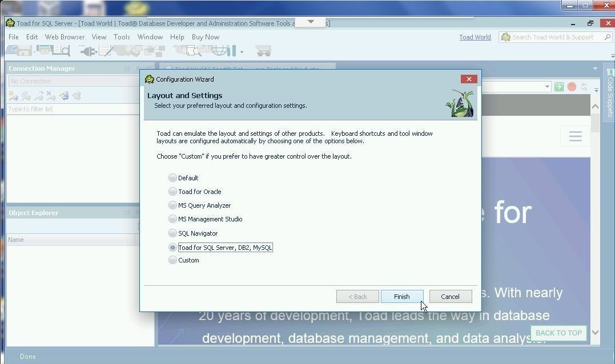Select Toad for SQL Server, DB2, MySQL option
This screenshot has height=364, width=615.
(x=220, y=248)
